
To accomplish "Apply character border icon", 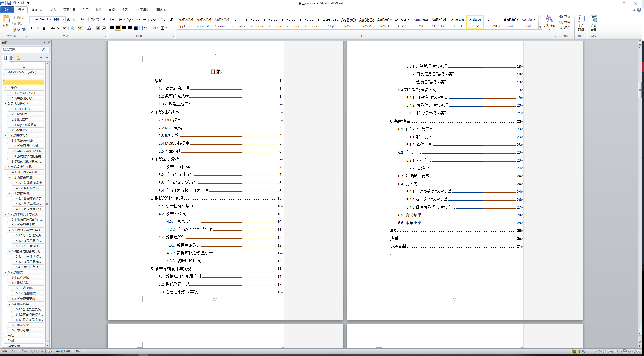I will pos(104,19).
